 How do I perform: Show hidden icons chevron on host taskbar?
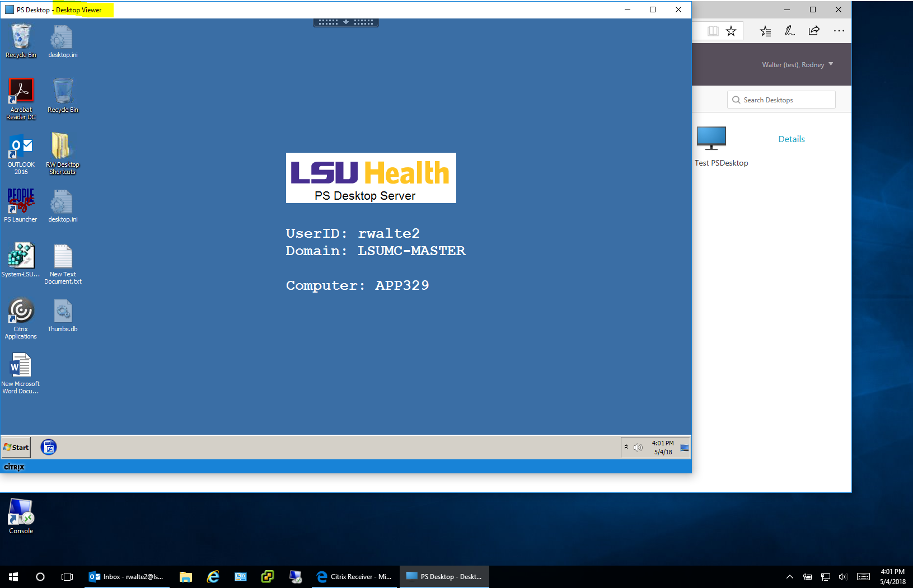(x=789, y=577)
